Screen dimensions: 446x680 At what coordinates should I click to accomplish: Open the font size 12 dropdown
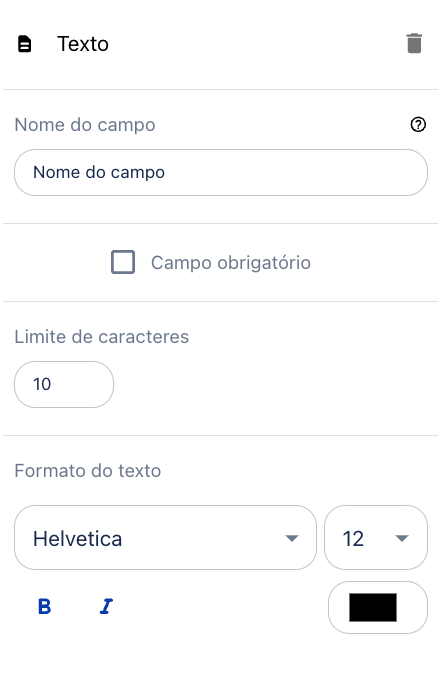(x=376, y=538)
